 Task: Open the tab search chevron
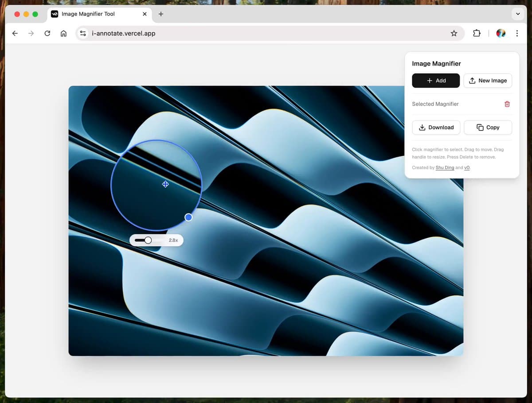[x=517, y=14]
